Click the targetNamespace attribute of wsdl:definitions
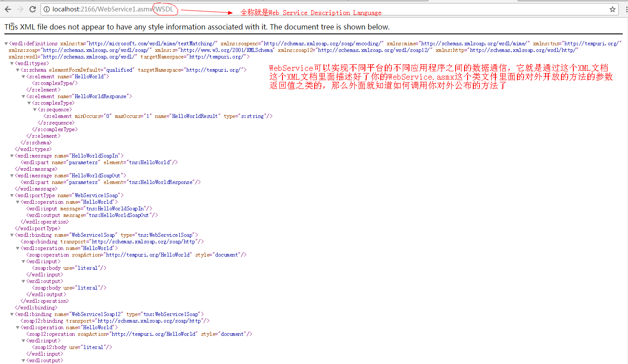Image resolution: width=628 pixels, height=364 pixels. point(193,57)
